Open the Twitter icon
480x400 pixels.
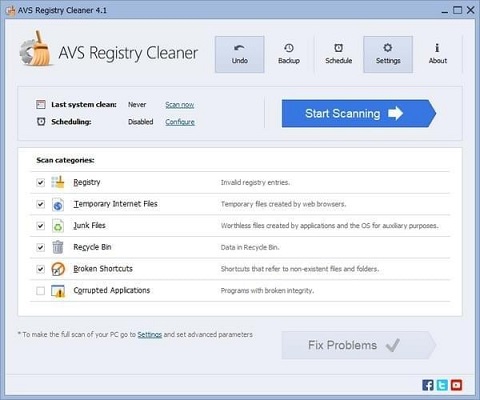tap(442, 385)
